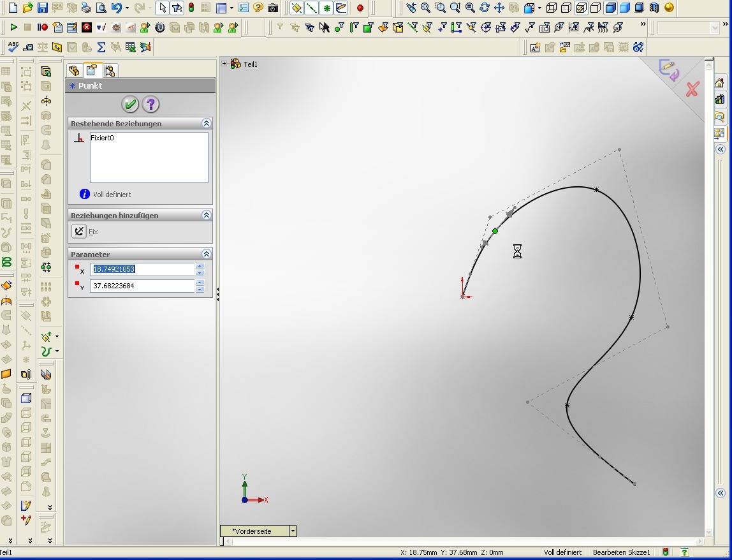Select the Pan (four-arrow) view tool

[x=499, y=8]
